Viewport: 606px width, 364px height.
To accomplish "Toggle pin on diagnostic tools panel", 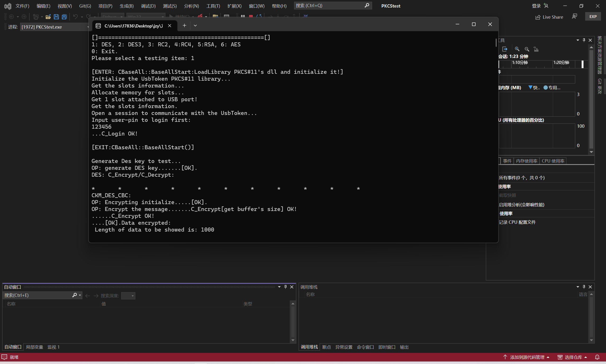I will (584, 40).
